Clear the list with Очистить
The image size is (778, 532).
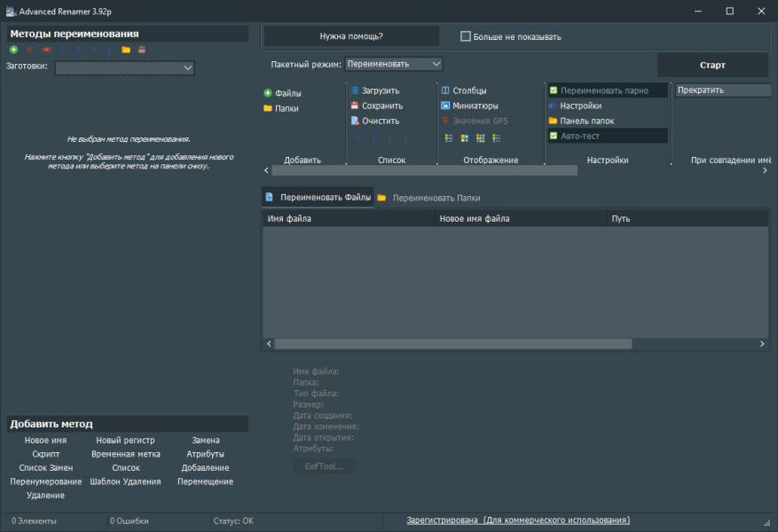(x=374, y=121)
